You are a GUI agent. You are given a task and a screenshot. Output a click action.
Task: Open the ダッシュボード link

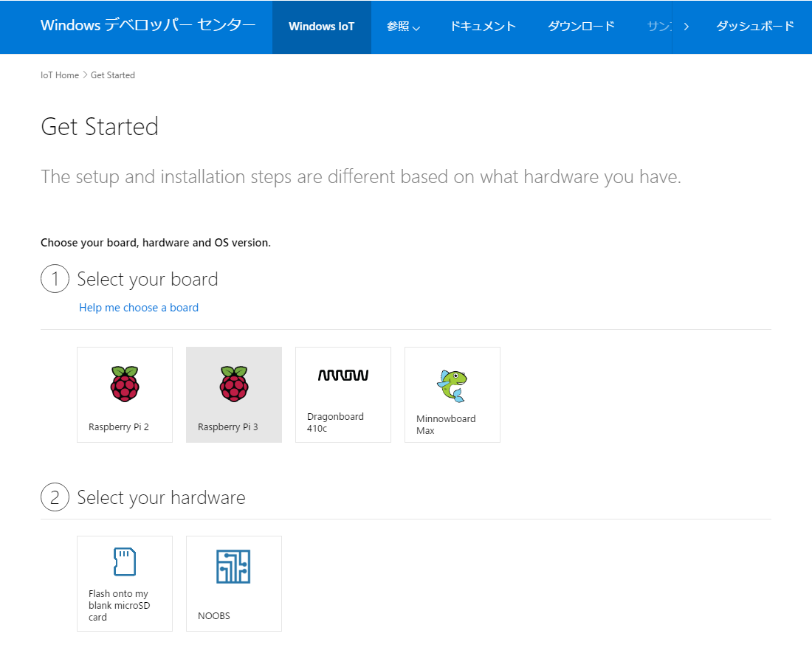(755, 27)
